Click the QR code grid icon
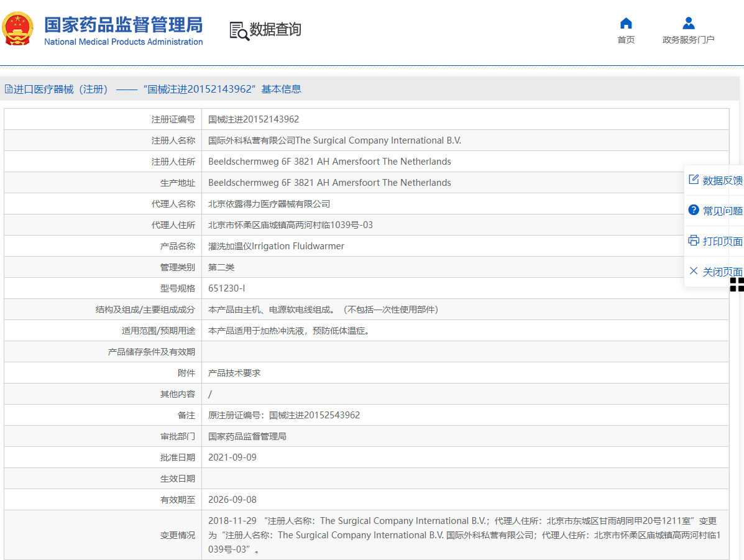The width and height of the screenshot is (744, 560). point(737,285)
